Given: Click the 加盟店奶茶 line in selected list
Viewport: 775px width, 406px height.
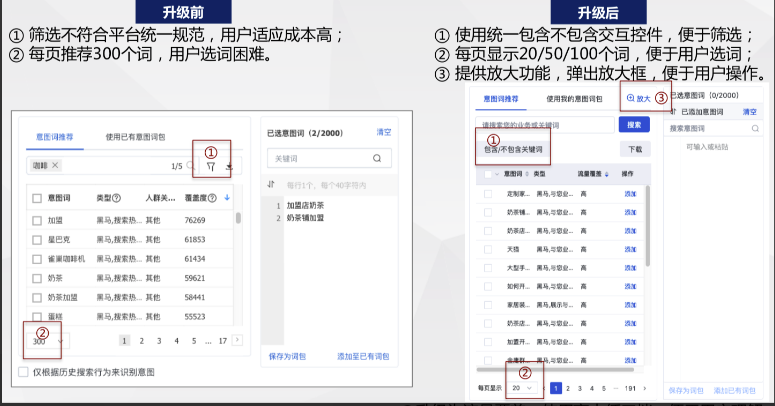Looking at the screenshot, I should tap(305, 205).
